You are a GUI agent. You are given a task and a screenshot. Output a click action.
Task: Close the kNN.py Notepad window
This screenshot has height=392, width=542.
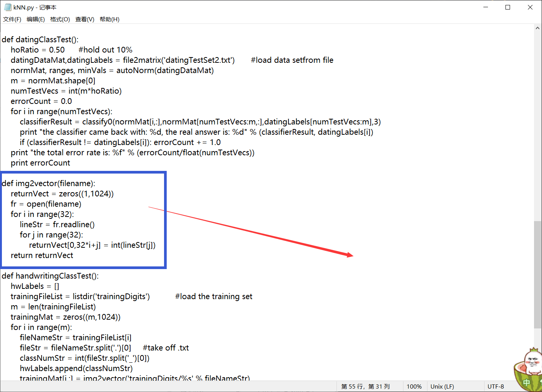tap(530, 7)
